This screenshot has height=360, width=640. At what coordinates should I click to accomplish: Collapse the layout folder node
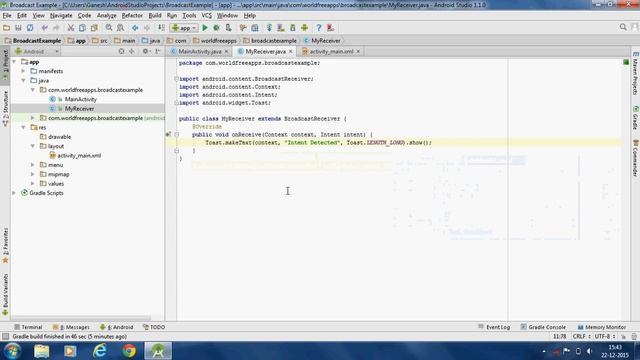click(33, 146)
